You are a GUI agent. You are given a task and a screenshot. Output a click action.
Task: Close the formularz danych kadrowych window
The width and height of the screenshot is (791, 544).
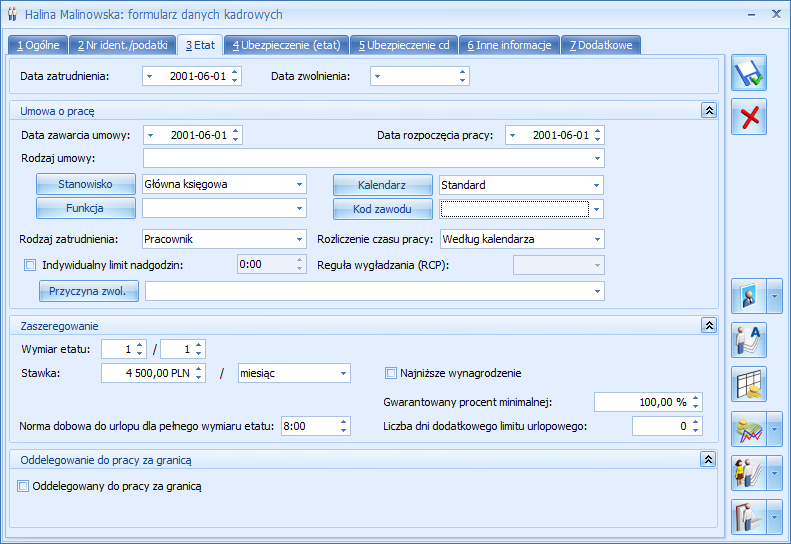point(776,14)
